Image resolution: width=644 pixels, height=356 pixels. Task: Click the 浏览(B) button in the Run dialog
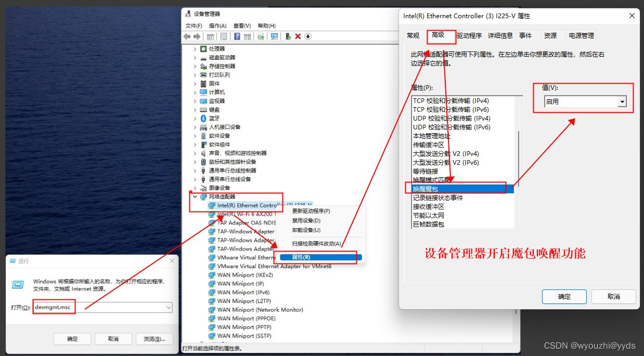(x=154, y=339)
